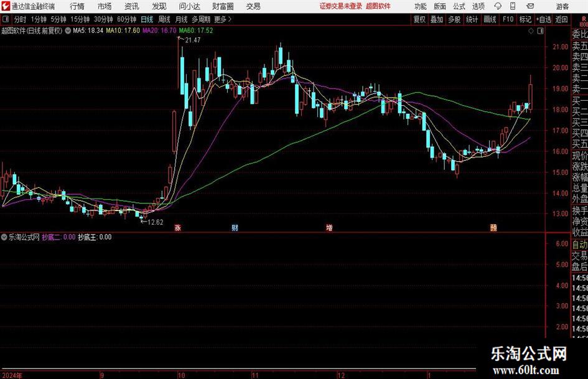Click the 复权 toolbar button
This screenshot has height=379, width=588.
pos(419,19)
